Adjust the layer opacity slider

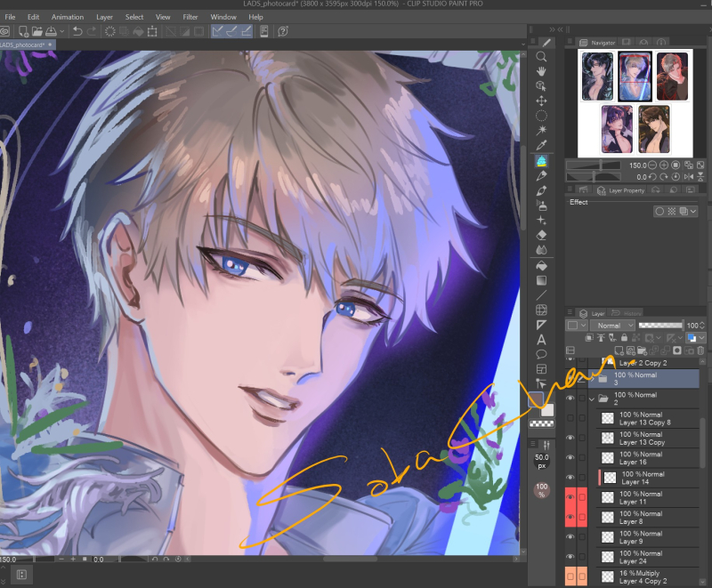point(660,325)
